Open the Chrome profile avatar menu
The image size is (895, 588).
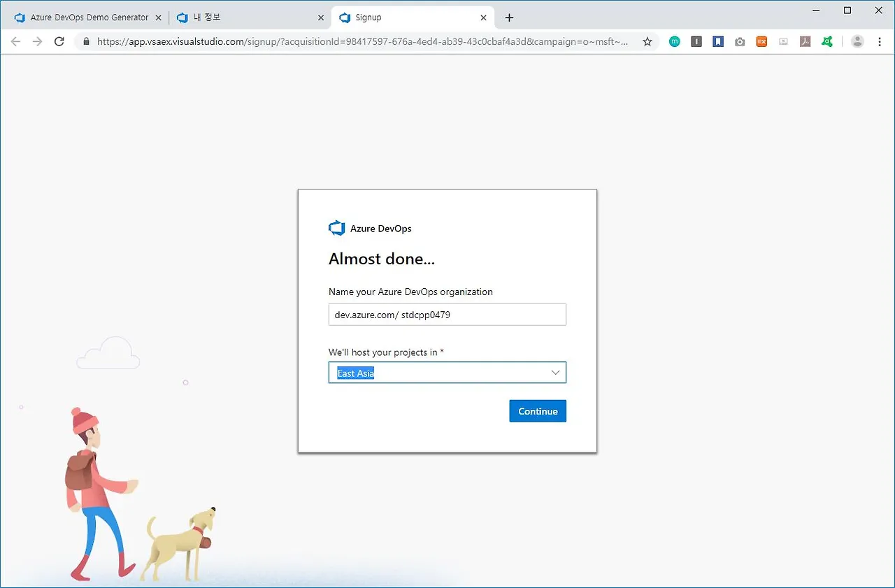[857, 41]
